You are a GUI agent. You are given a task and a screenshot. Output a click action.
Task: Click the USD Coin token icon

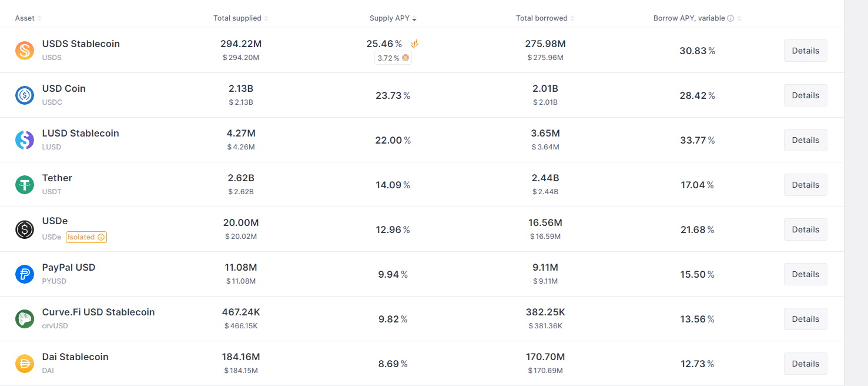25,95
